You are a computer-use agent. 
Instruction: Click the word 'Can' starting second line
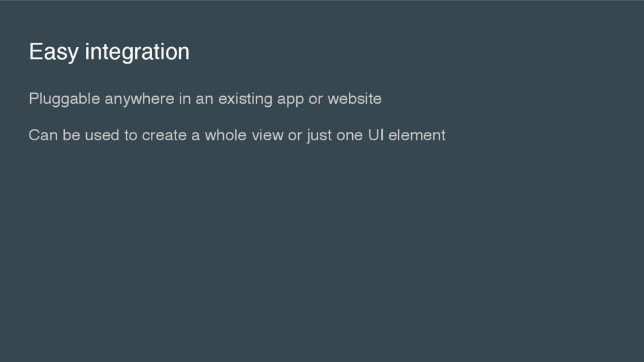click(43, 135)
